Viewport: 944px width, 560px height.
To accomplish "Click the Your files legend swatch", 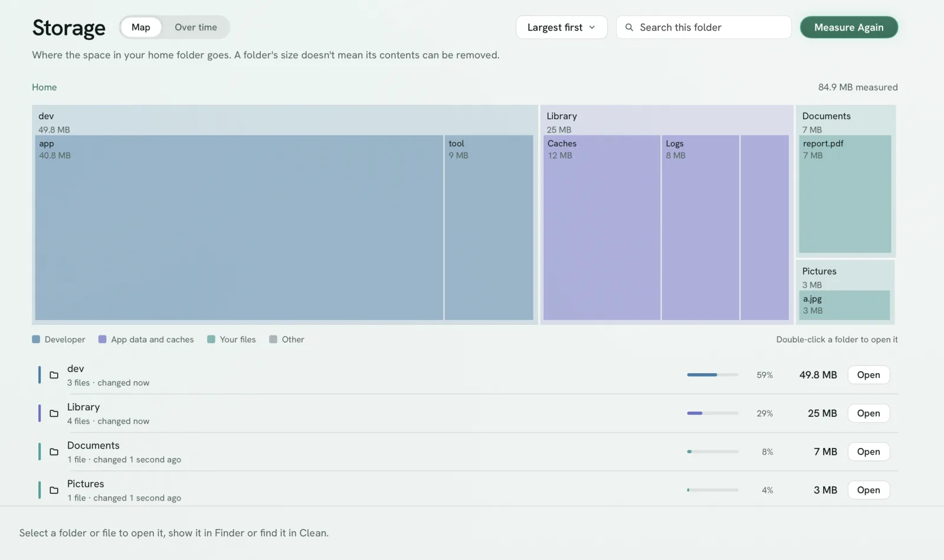I will point(211,340).
